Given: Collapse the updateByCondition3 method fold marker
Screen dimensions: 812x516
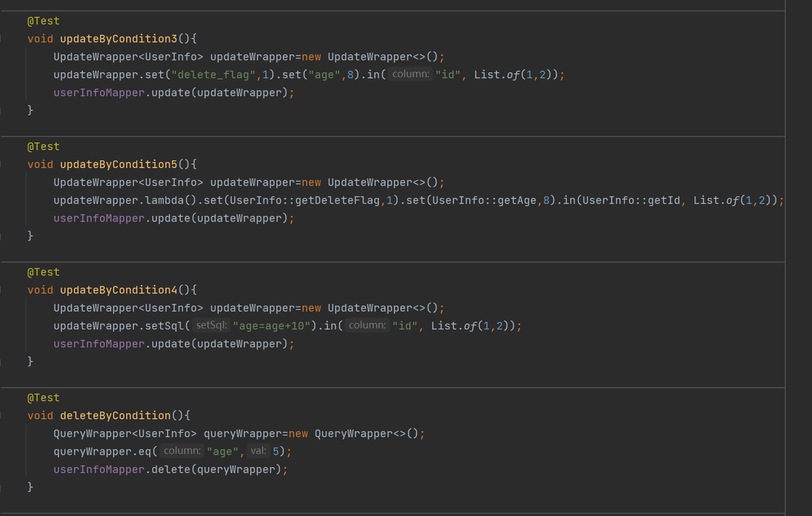Looking at the screenshot, I should [x=1, y=39].
